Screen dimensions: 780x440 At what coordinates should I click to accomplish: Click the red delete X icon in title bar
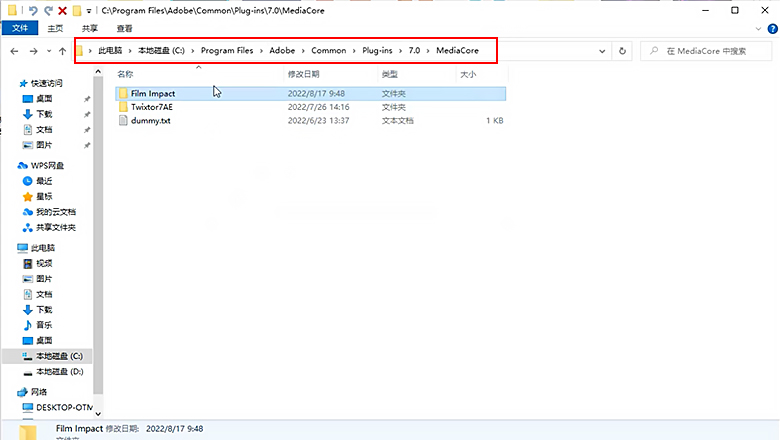tap(62, 10)
